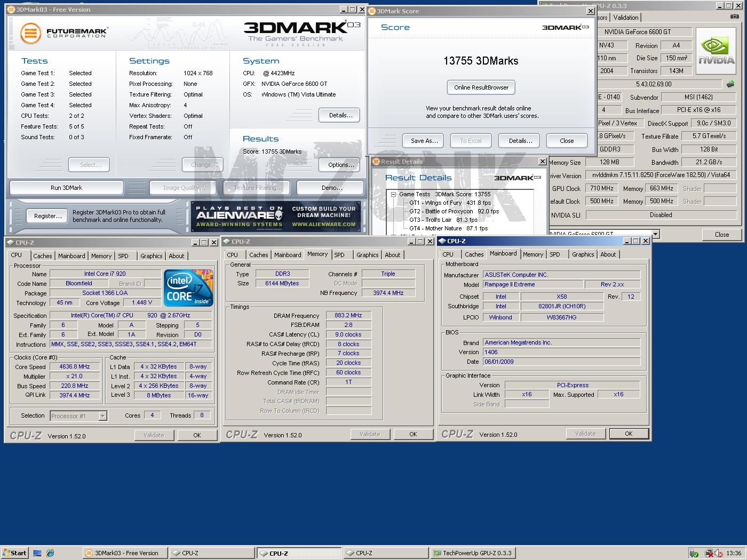This screenshot has width=747, height=560.
Task: Select GT2 - Battle of Proxycon result row
Action: tap(454, 211)
